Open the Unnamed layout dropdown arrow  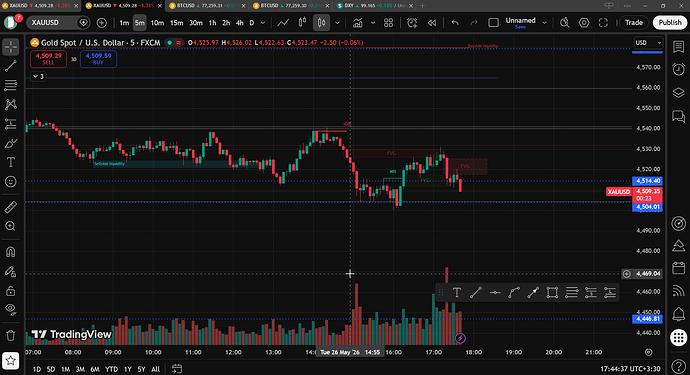coord(544,23)
